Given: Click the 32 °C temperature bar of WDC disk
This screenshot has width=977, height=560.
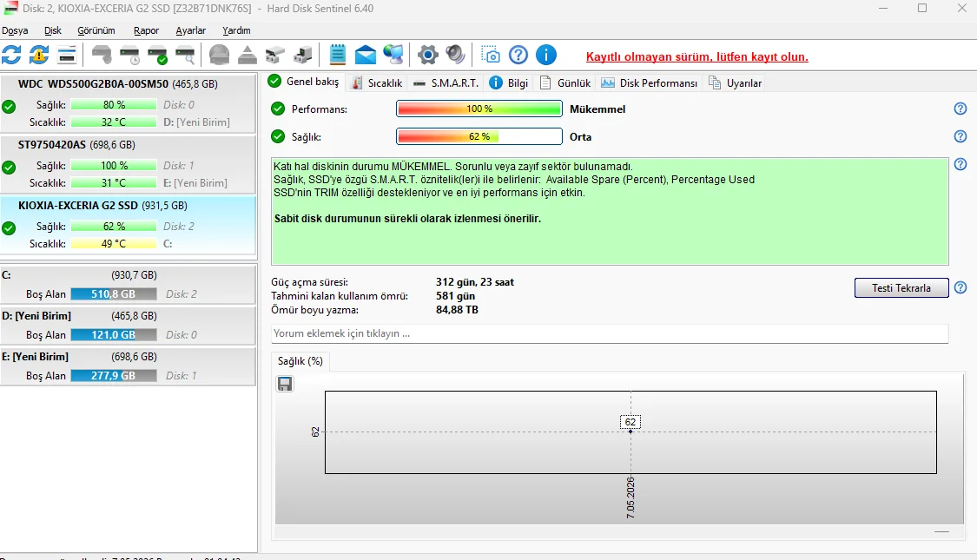Looking at the screenshot, I should tap(114, 122).
